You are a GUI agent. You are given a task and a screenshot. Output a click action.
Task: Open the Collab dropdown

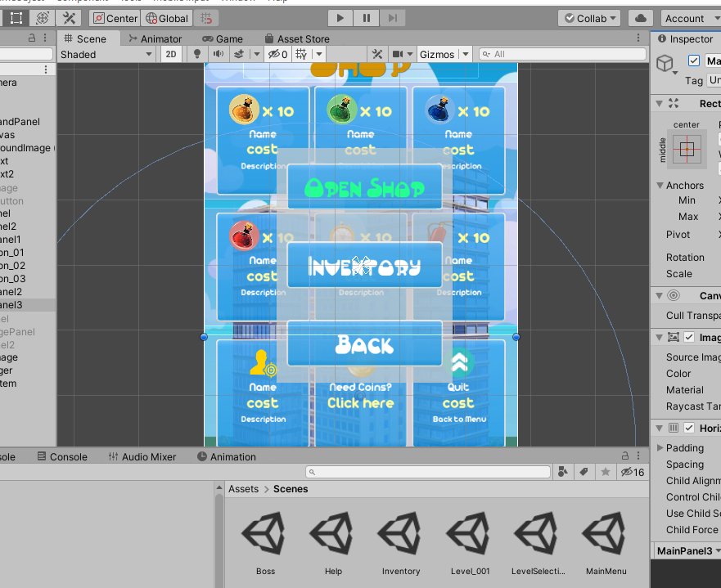589,18
